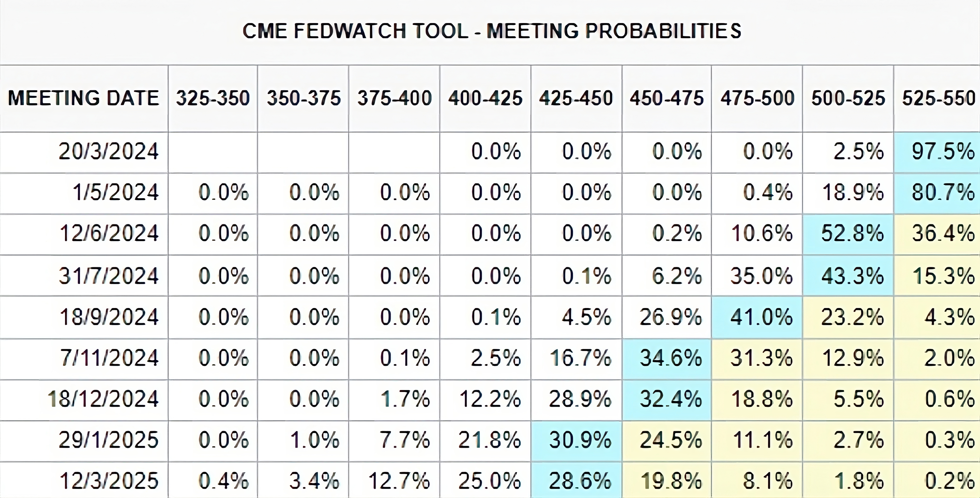Click the 80.7% cell for 1/5/2024
Viewport: 980px width, 498px height.
point(942,192)
